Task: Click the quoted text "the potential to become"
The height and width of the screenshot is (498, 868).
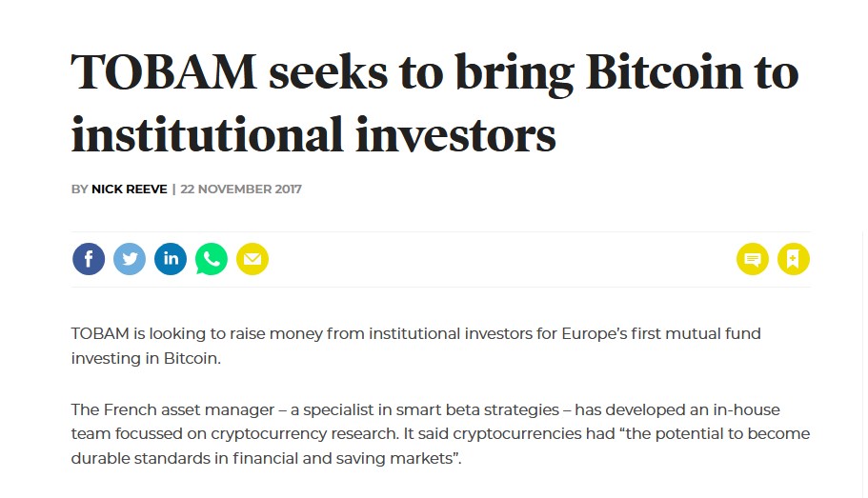Action: coord(715,434)
